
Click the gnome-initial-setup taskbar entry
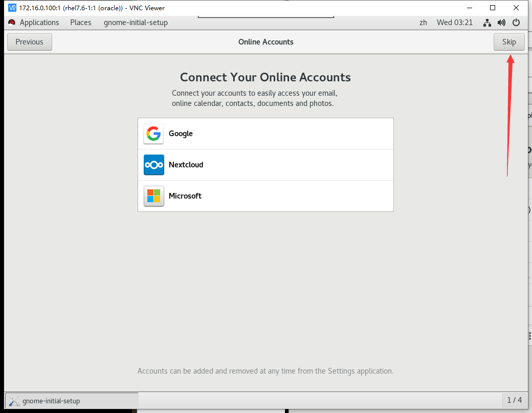[x=72, y=401]
